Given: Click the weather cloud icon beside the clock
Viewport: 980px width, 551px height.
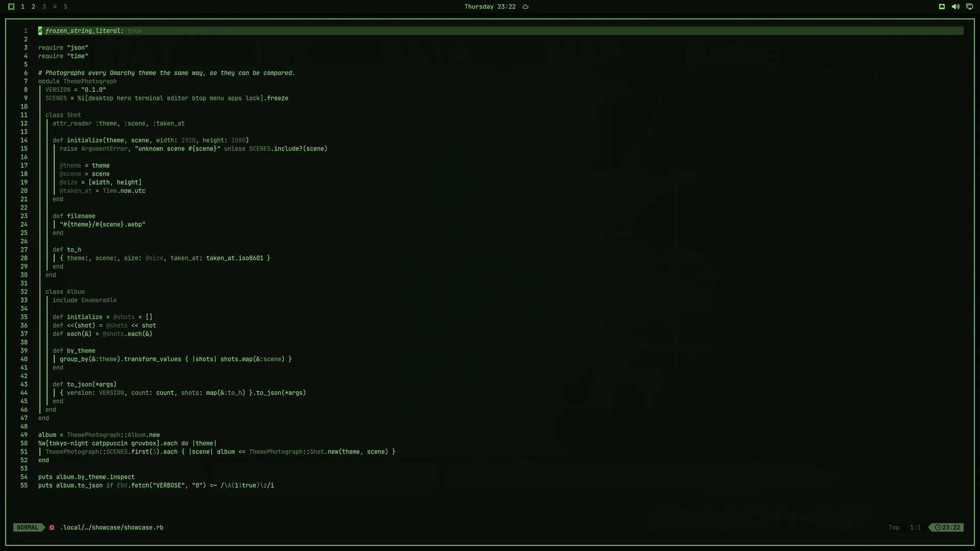Looking at the screenshot, I should (525, 7).
